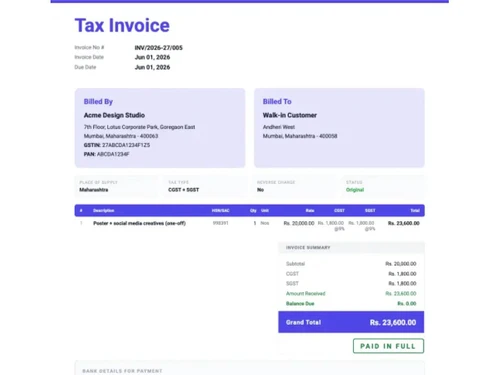This screenshot has height=375, width=500.
Task: Click the Invoice Summary header
Action: pyautogui.click(x=351, y=248)
